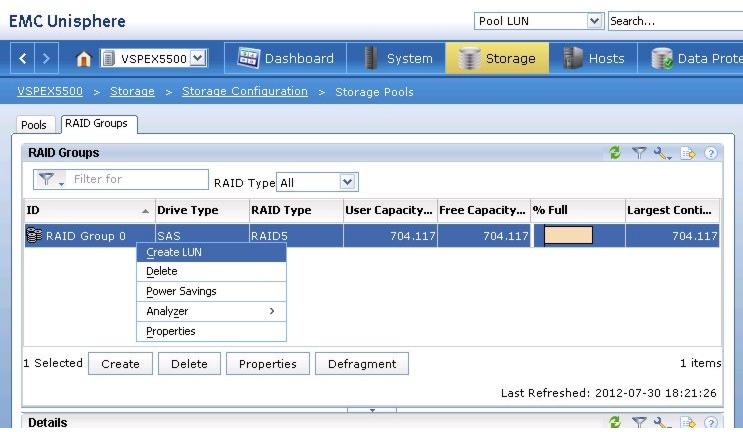Switch to the Pools tab
743x432 pixels.
[x=34, y=125]
